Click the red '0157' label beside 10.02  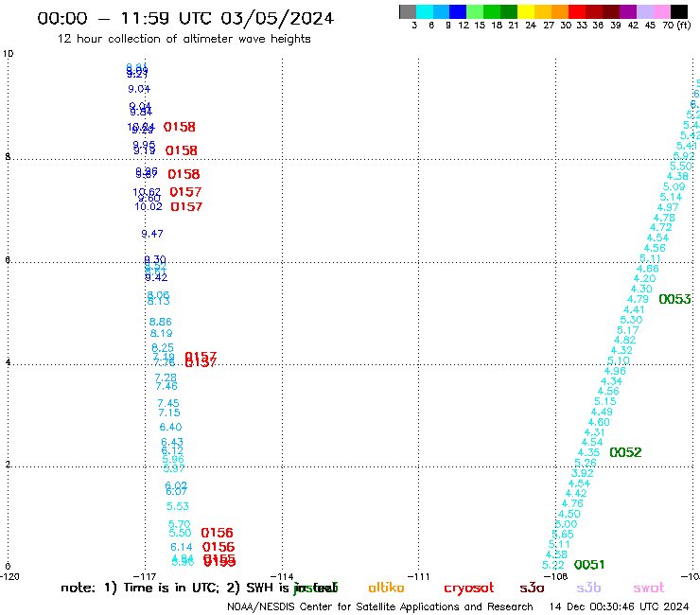[186, 207]
